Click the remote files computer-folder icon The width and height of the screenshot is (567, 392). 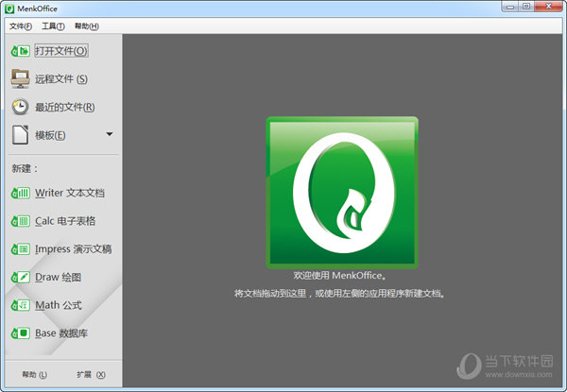(20, 78)
